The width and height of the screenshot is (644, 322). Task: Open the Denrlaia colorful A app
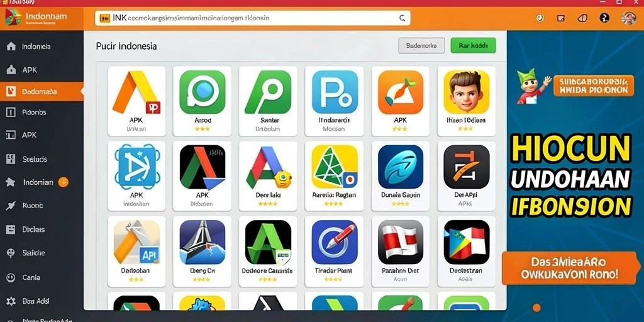click(268, 176)
